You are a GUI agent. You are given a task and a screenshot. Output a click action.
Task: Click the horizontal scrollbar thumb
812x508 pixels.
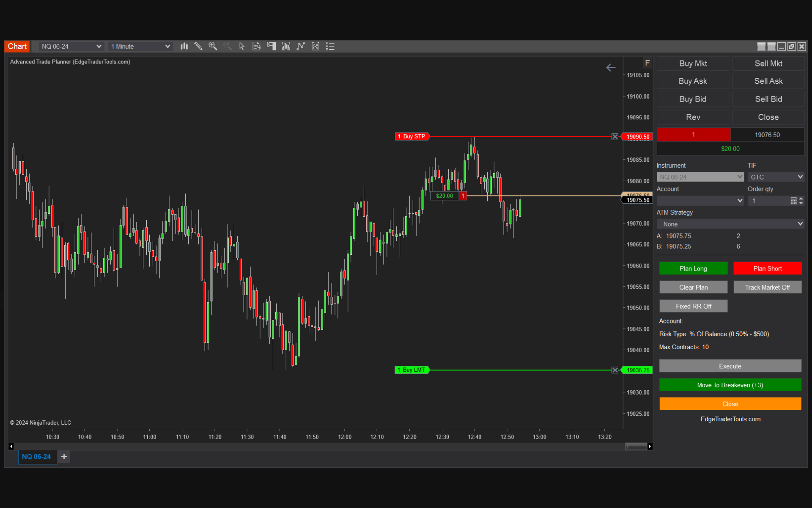pyautogui.click(x=636, y=446)
